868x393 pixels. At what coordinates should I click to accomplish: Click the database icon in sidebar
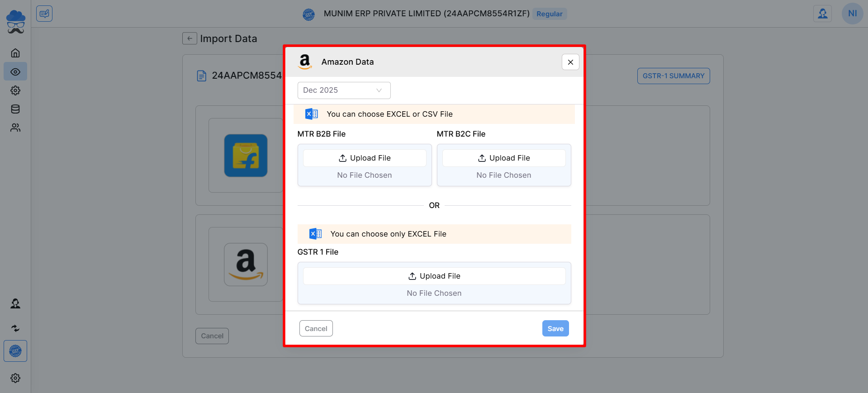click(x=15, y=109)
